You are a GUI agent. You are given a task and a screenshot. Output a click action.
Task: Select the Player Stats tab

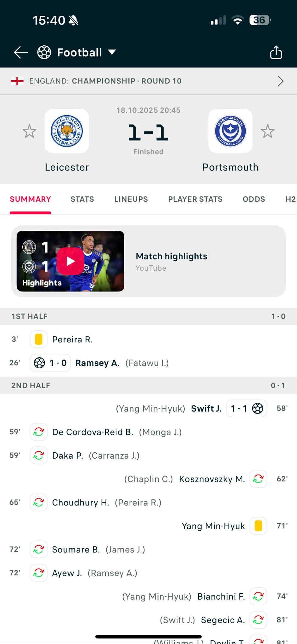coord(195,199)
